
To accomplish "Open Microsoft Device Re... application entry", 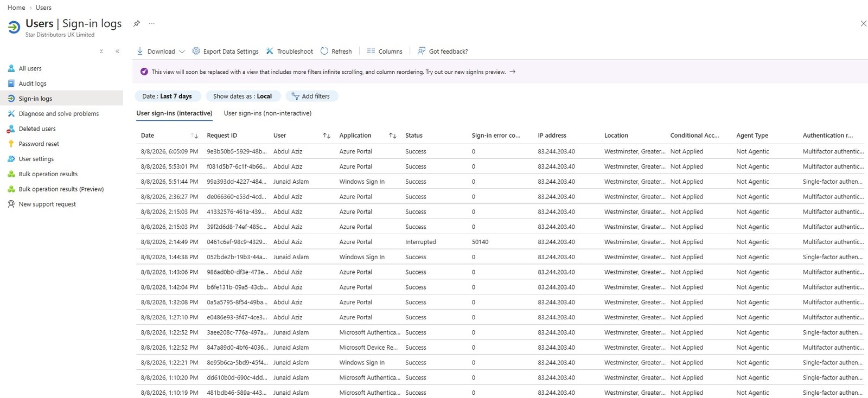I will point(368,348).
